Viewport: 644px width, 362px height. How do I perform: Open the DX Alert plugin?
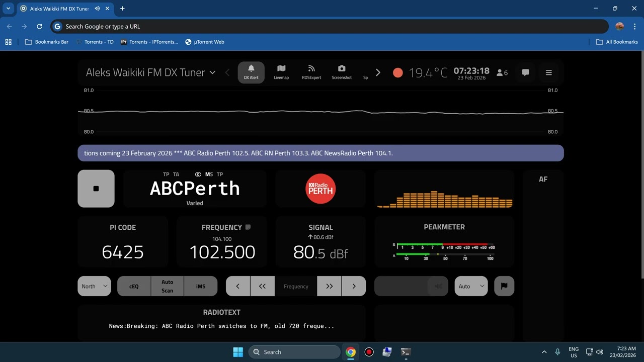click(x=251, y=72)
